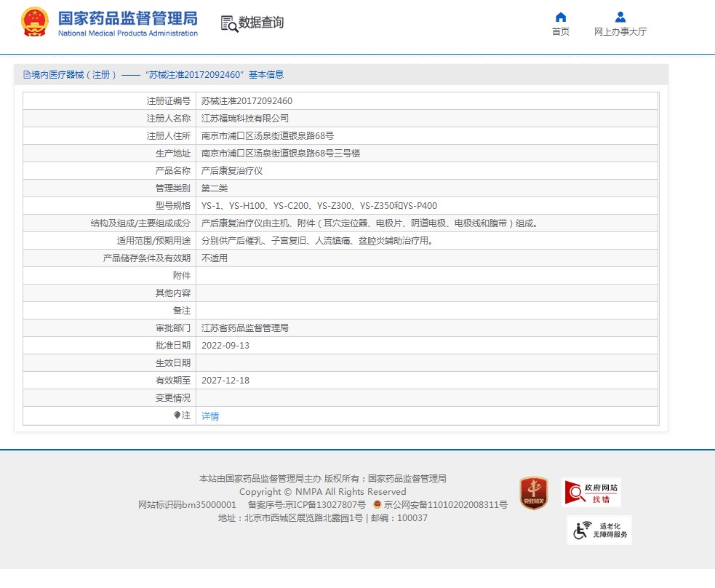Open the 适老化无障碍服务 accessibility icon

pos(599,530)
